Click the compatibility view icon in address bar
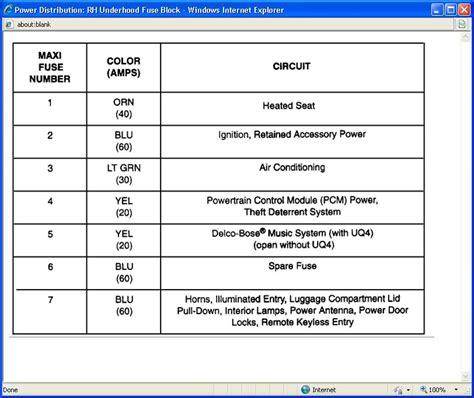 tap(462, 24)
